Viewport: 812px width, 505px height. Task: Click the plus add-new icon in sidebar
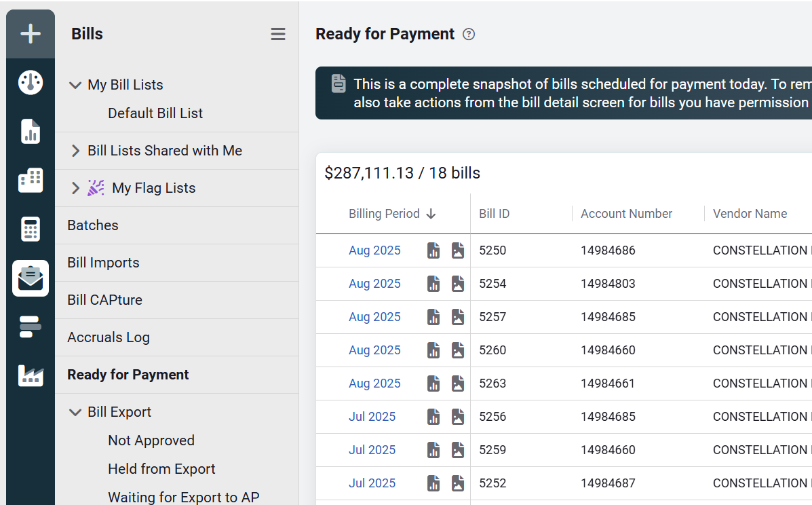click(x=31, y=34)
